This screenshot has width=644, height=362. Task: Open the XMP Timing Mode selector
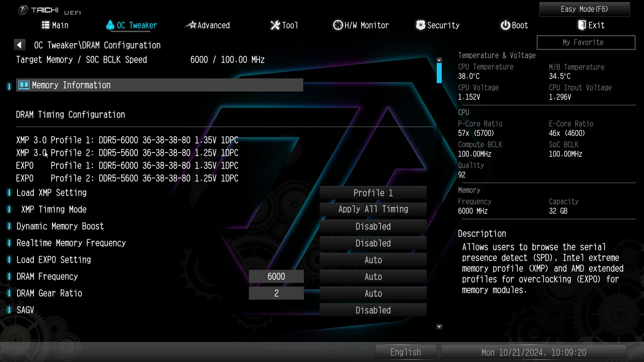point(373,209)
